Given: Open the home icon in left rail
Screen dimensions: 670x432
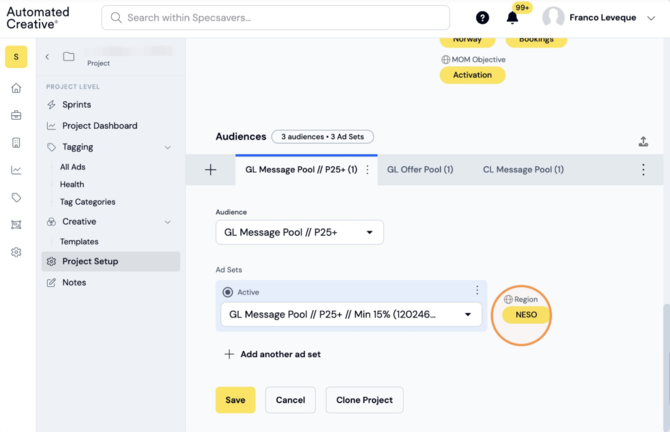Looking at the screenshot, I should (16, 88).
